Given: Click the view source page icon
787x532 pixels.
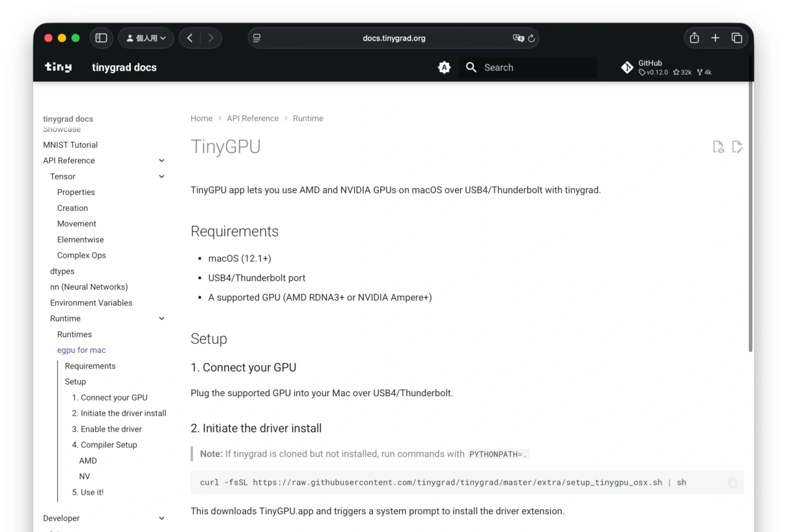Looking at the screenshot, I should (x=718, y=146).
